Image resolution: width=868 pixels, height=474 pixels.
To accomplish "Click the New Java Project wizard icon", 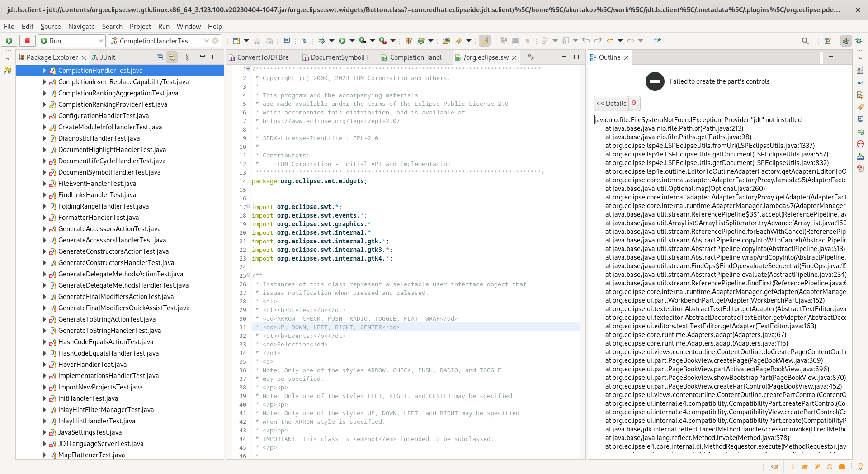I will pyautogui.click(x=409, y=41).
